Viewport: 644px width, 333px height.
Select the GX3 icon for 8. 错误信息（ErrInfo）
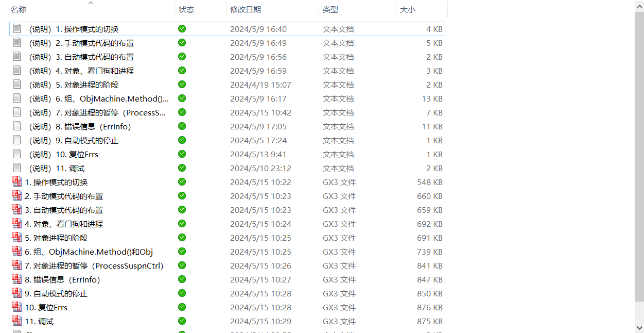pos(16,279)
